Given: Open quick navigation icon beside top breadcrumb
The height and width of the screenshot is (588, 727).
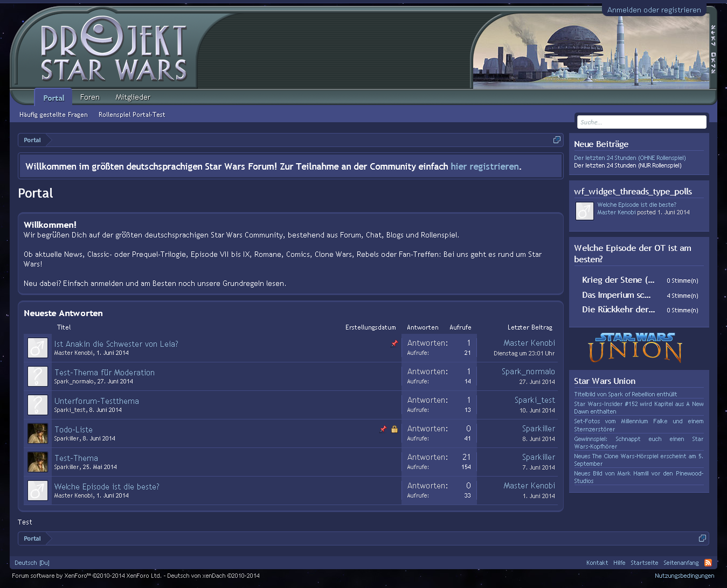Looking at the screenshot, I should 557,139.
